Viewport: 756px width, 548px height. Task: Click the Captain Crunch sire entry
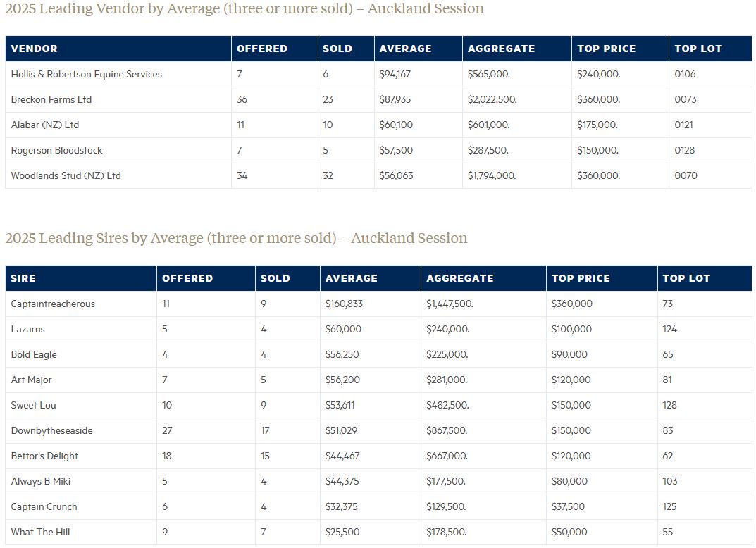point(44,506)
